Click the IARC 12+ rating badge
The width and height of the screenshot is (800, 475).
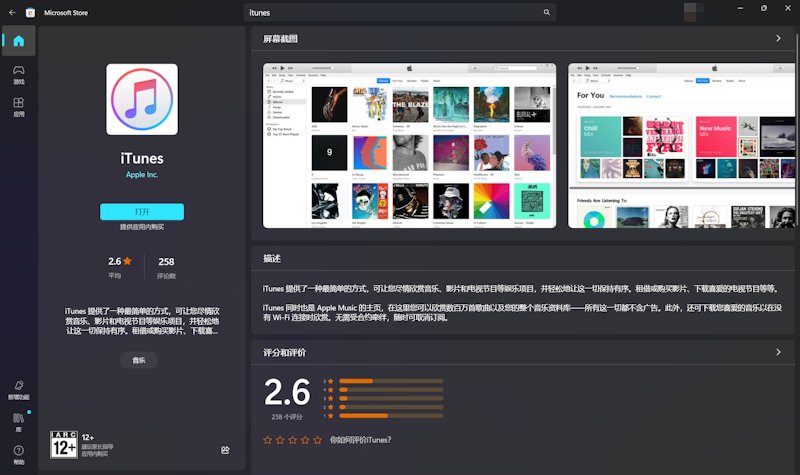point(64,444)
